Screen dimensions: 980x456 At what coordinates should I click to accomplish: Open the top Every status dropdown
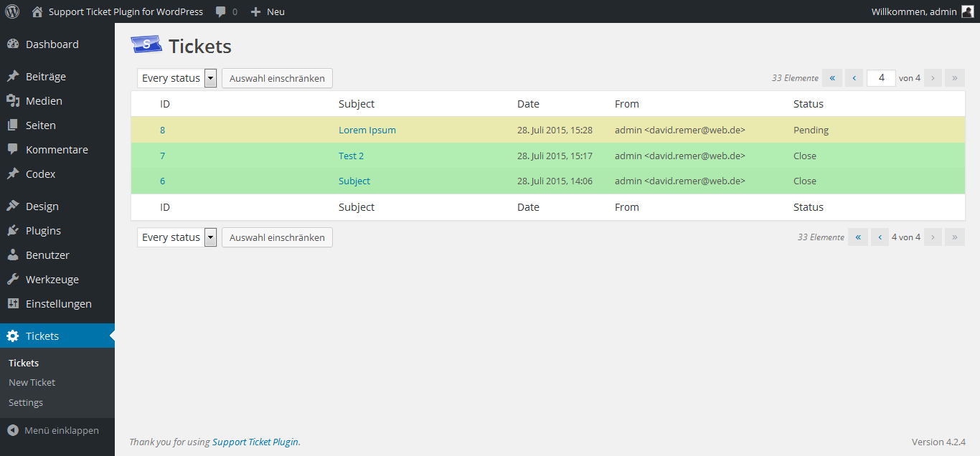(x=177, y=78)
